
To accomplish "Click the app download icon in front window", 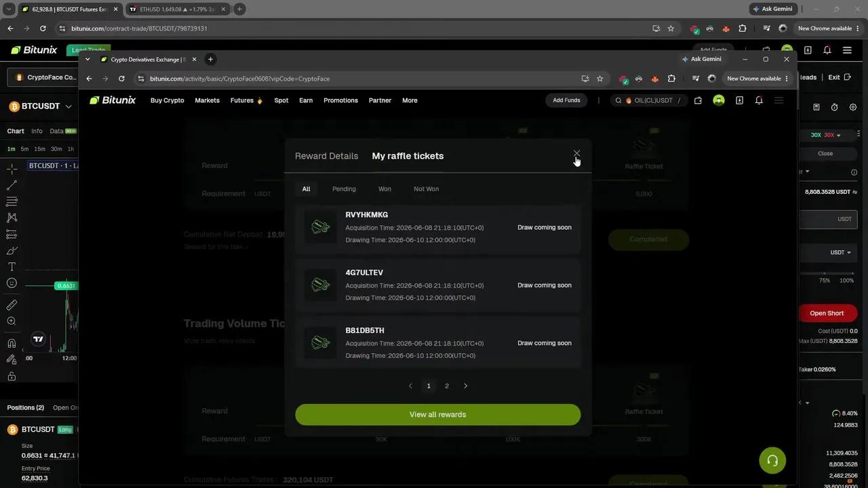I will coord(739,100).
